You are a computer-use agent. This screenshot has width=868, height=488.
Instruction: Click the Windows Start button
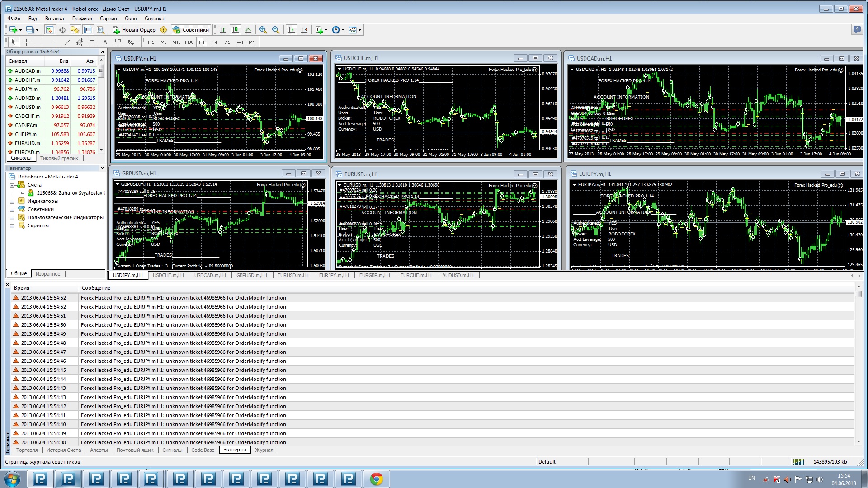pyautogui.click(x=12, y=479)
